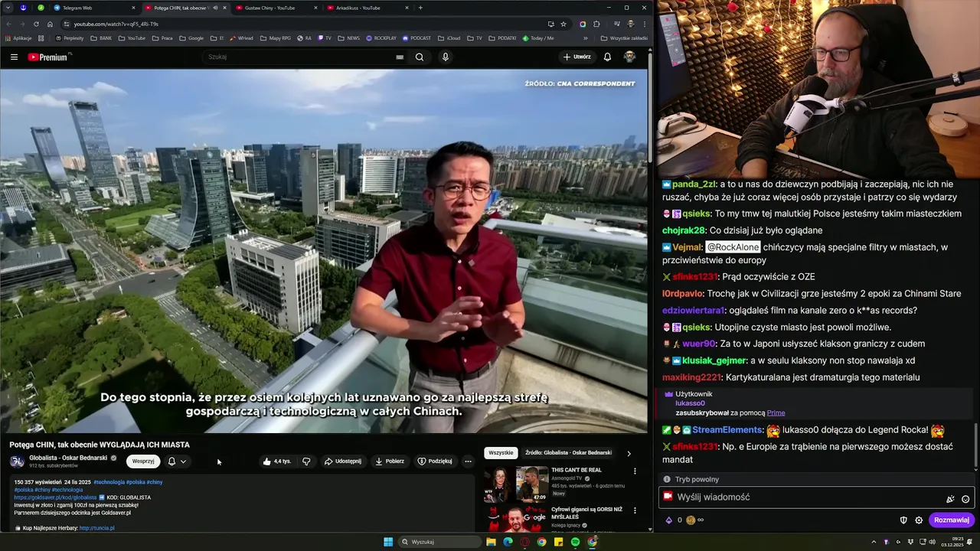Open YouTube notifications bell in header

607,57
